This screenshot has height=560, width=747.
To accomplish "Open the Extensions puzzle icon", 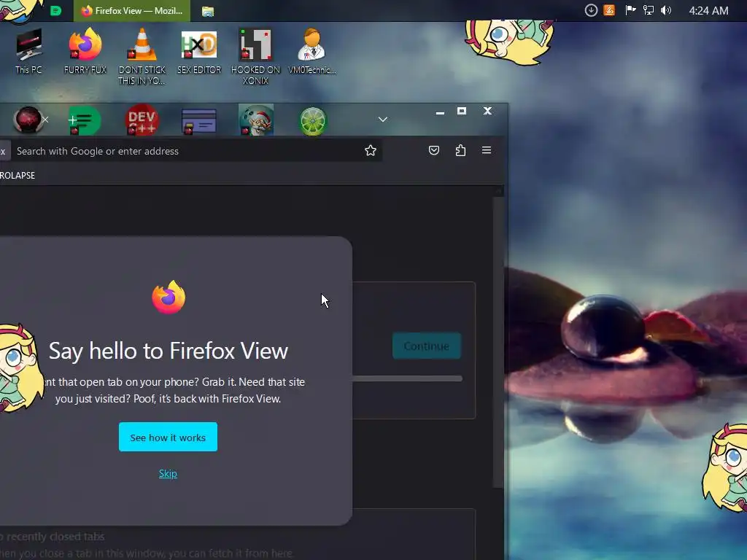I will click(x=460, y=150).
